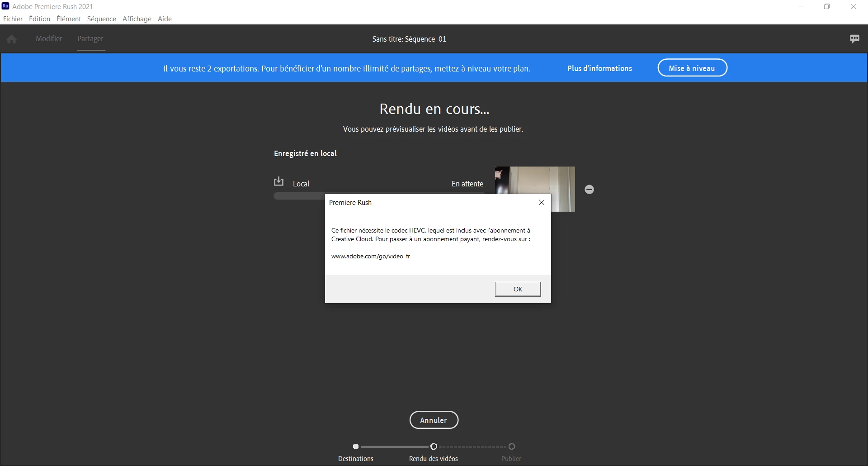This screenshot has height=466, width=868.
Task: Confirm the codec dialog with OK
Action: 518,289
